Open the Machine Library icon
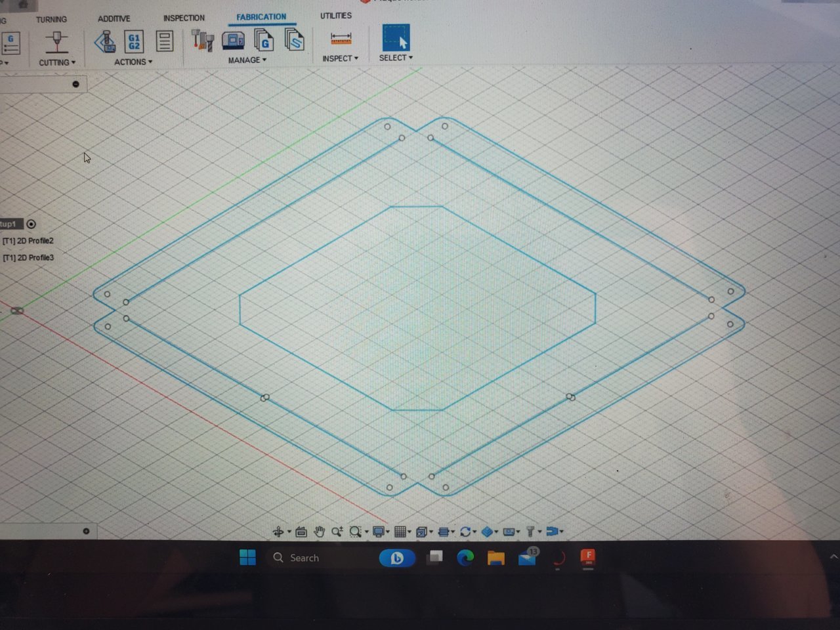840x630 pixels. (233, 41)
